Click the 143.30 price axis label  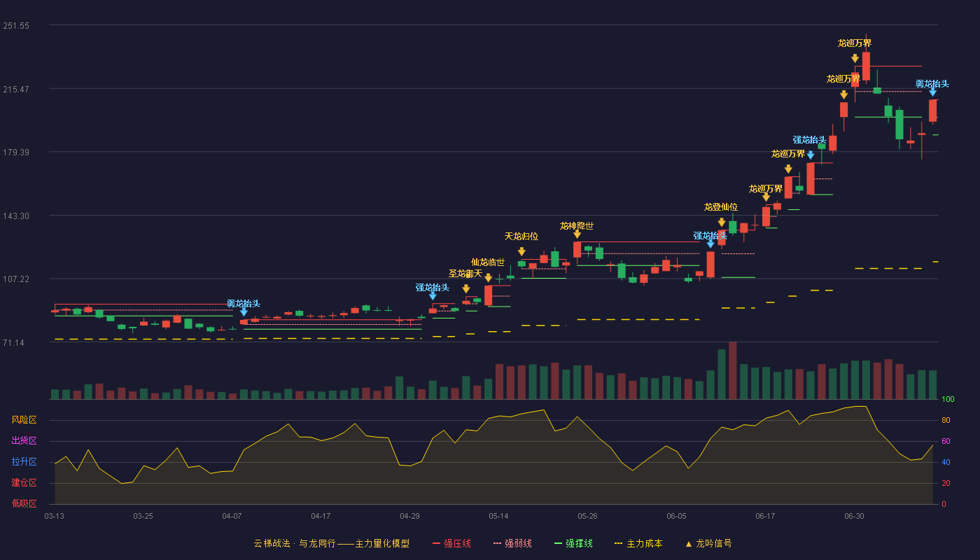pos(16,216)
